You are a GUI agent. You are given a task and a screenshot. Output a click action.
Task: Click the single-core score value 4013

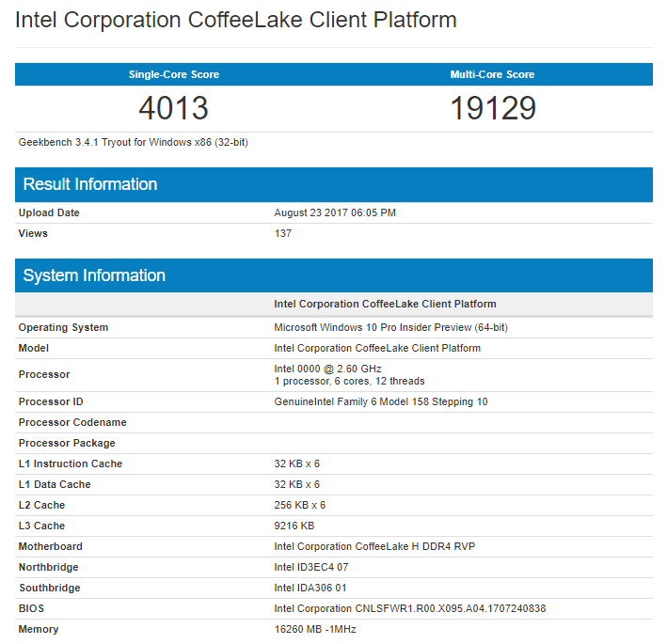[173, 108]
